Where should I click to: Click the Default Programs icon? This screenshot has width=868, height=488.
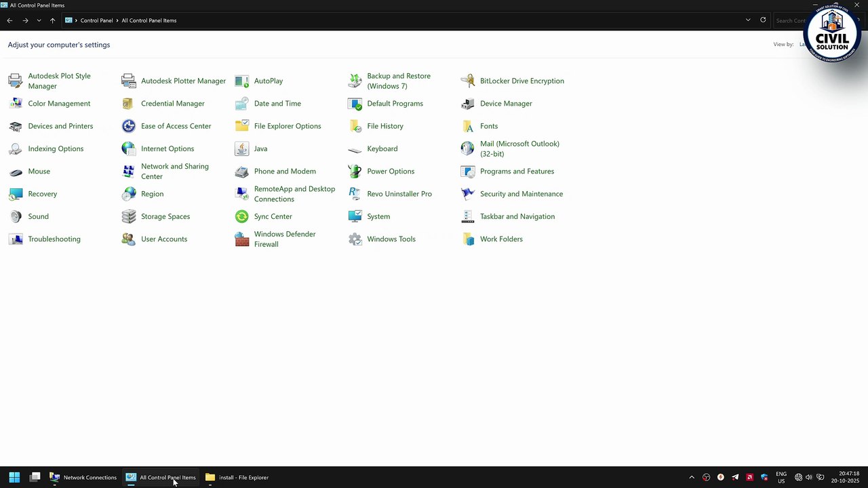(x=355, y=104)
